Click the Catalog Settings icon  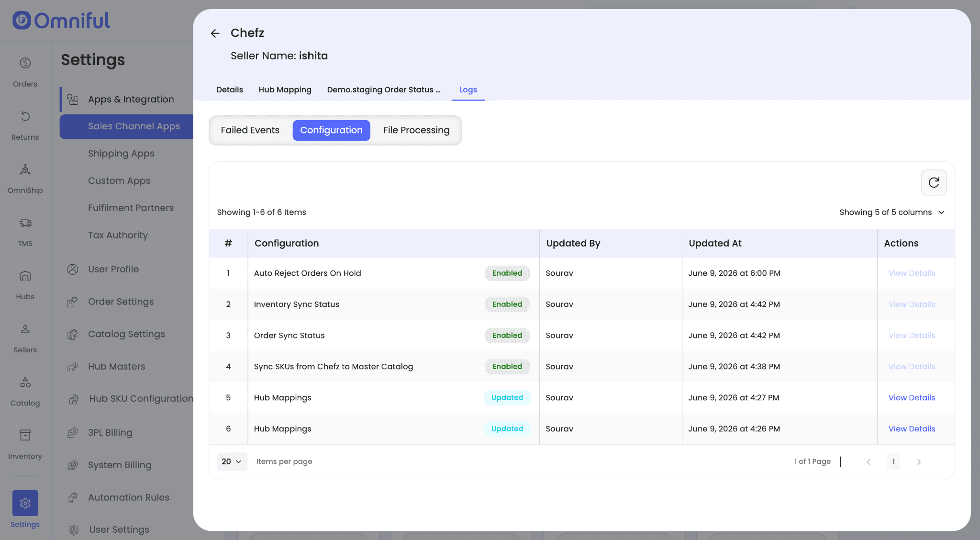pos(73,334)
